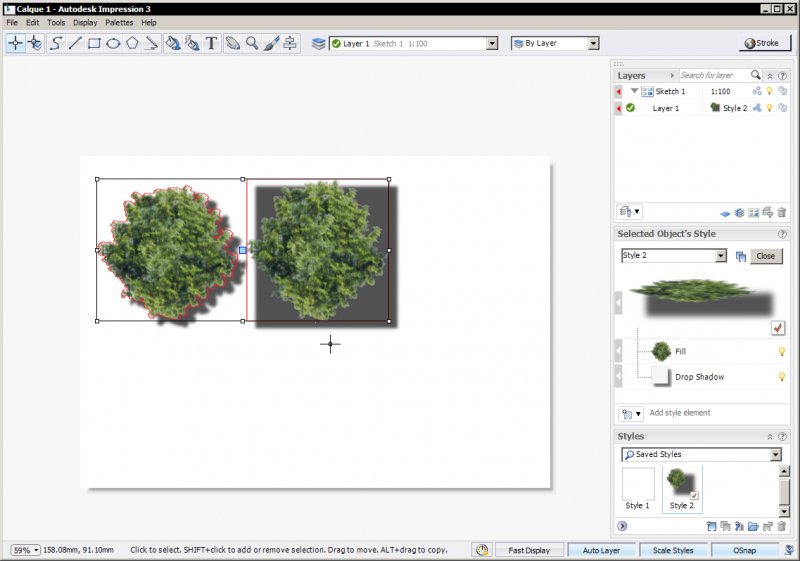
Task: Toggle OSnap in status bar
Action: 744,550
